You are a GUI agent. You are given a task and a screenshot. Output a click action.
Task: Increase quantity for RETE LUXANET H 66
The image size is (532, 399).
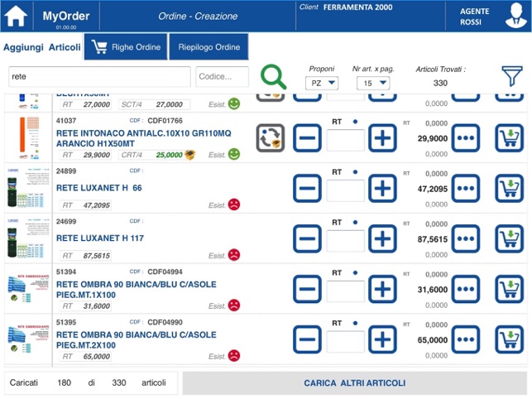(382, 188)
